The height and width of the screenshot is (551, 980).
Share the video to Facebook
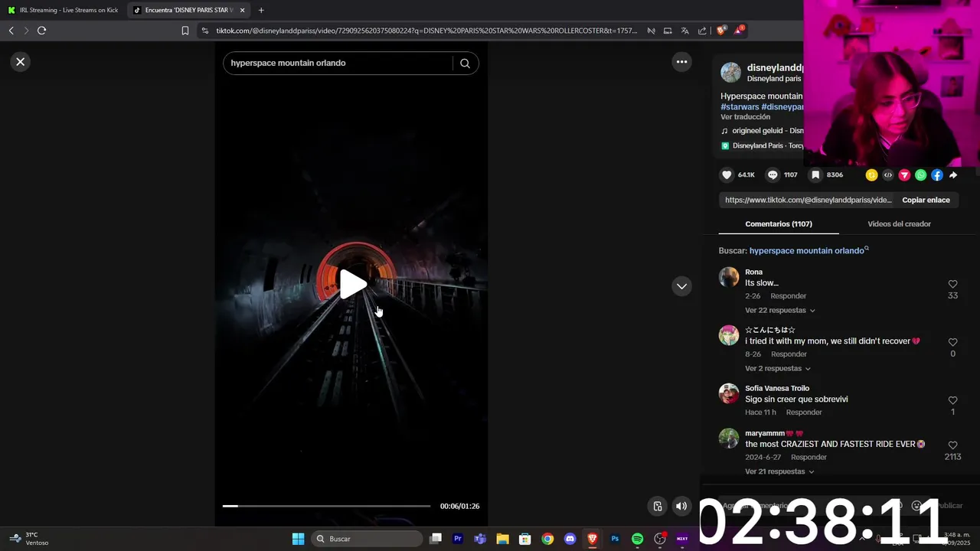tap(937, 175)
